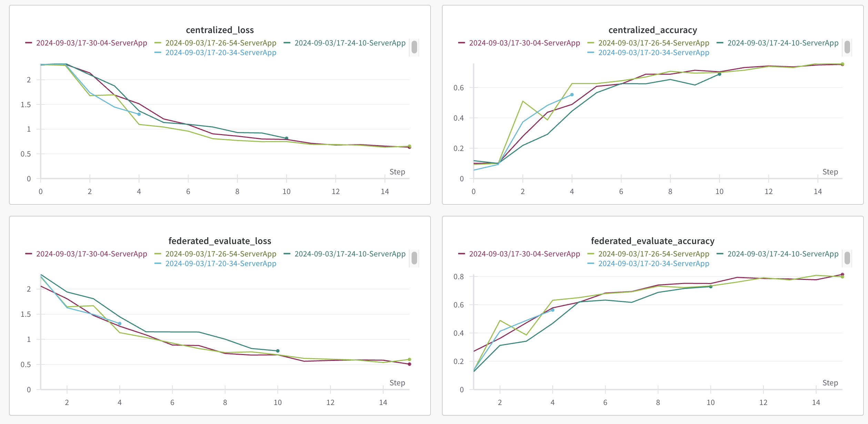The image size is (868, 424).
Task: Click the legend scrollbar in the centralized_loss chart
Action: 414,47
